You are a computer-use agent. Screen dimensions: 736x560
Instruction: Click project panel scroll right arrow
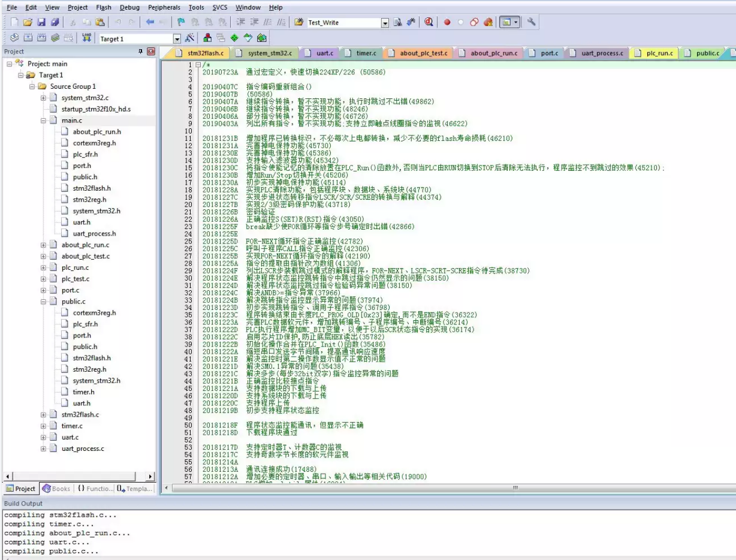(150, 476)
